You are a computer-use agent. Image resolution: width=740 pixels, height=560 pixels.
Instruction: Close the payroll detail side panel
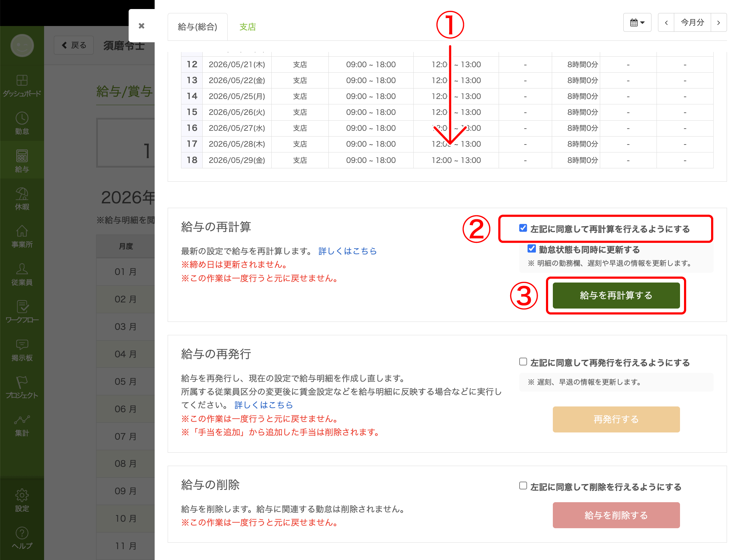[142, 26]
